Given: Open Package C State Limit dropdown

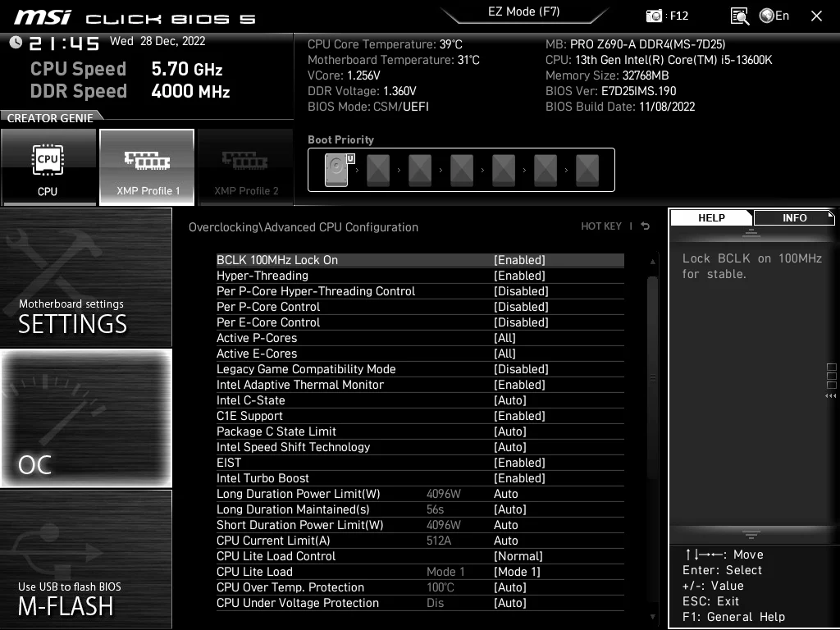Looking at the screenshot, I should pyautogui.click(x=510, y=431).
